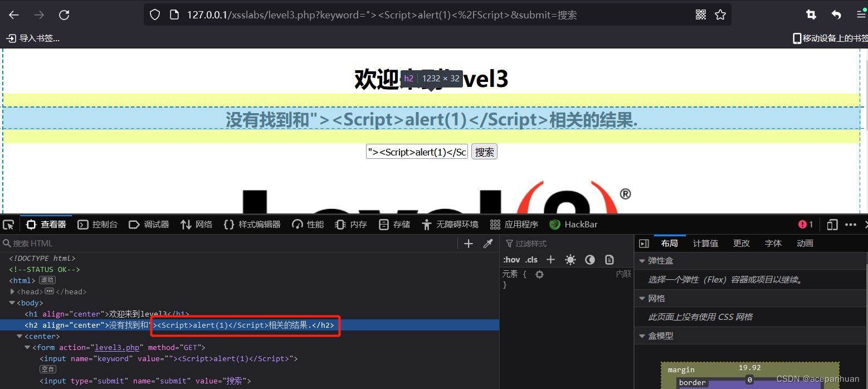Open the 网络 tab
The image size is (868, 389).
click(x=197, y=225)
